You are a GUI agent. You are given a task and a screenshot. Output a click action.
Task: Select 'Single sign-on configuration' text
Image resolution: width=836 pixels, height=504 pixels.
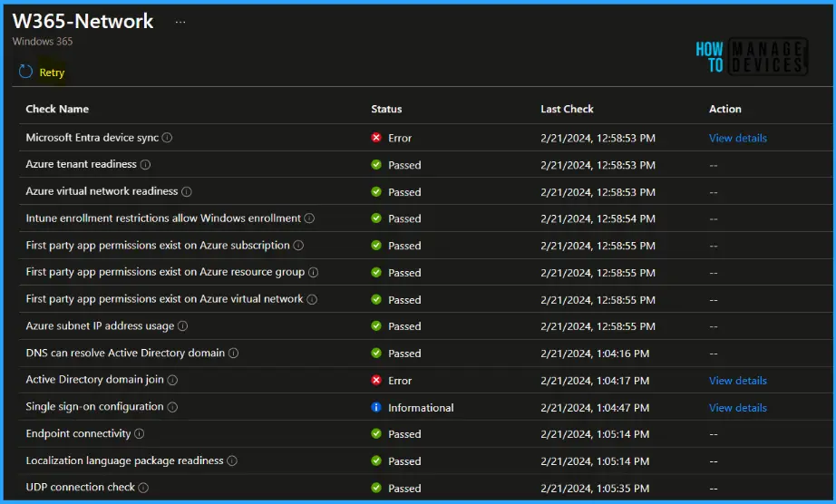95,407
